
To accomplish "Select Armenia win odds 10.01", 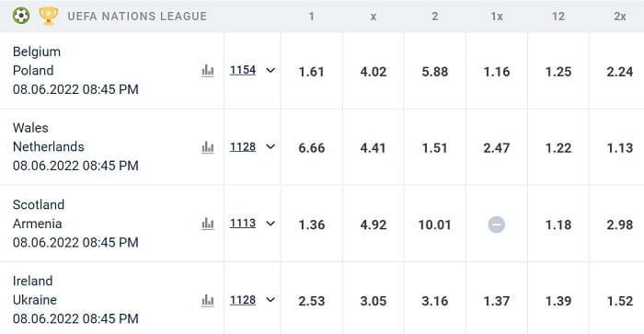I will pos(434,225).
